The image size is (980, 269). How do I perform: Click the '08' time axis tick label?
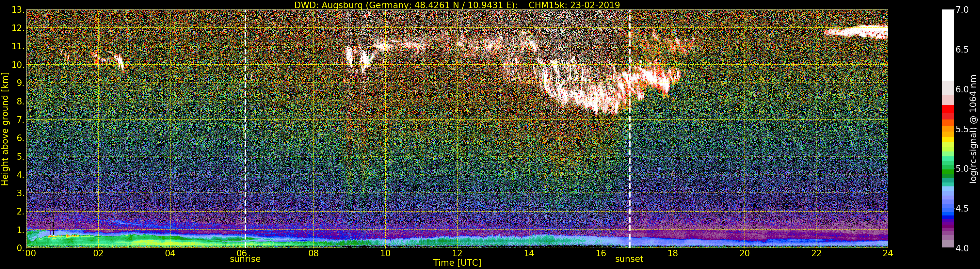(313, 253)
